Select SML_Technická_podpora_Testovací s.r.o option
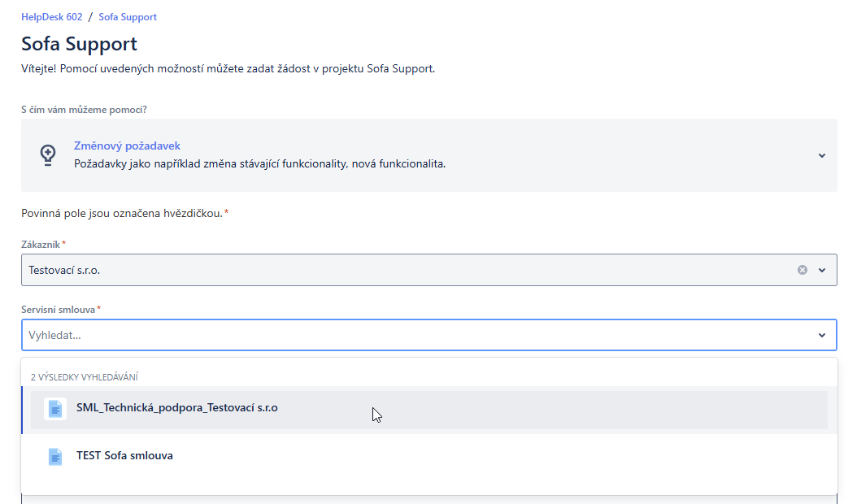 pos(176,408)
